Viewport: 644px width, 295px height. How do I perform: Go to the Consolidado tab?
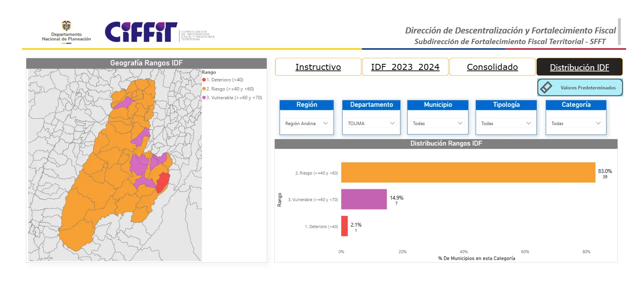[492, 67]
